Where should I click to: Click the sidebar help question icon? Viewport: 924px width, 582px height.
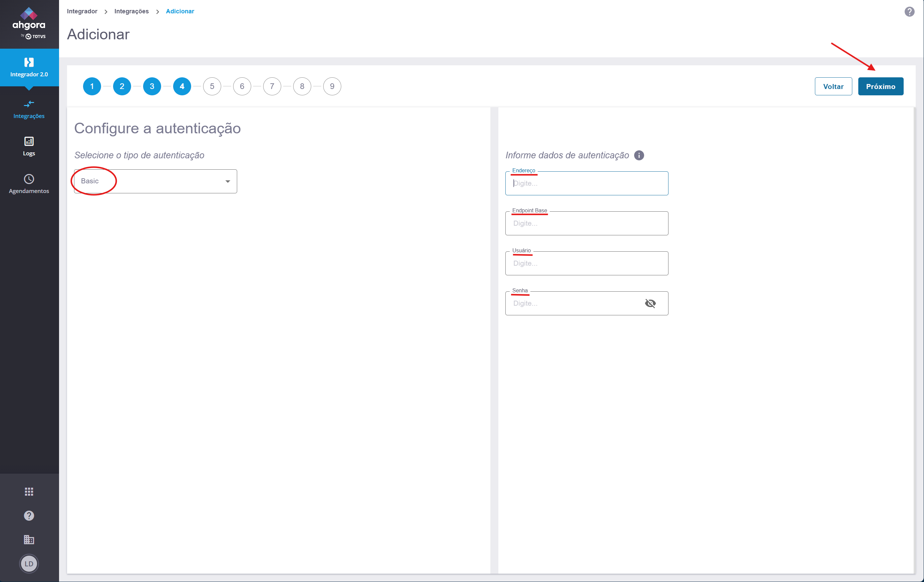tap(29, 516)
